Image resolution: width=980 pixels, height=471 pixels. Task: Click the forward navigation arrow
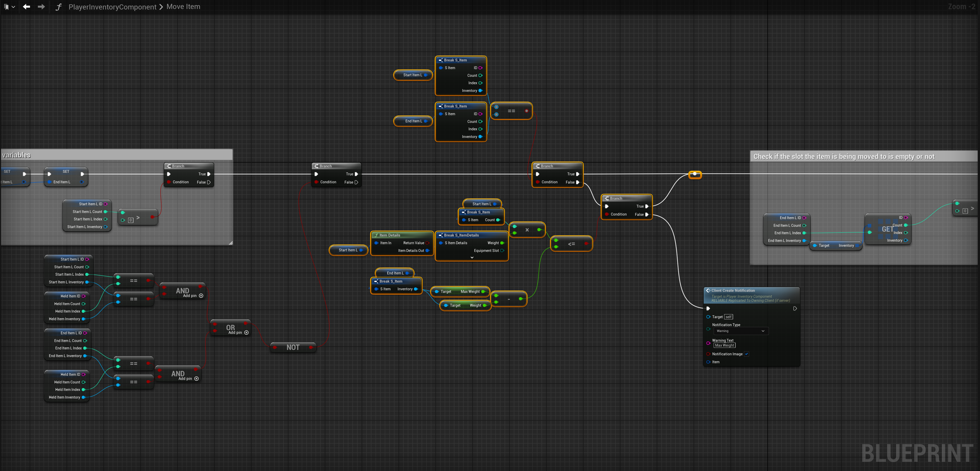(x=41, y=7)
